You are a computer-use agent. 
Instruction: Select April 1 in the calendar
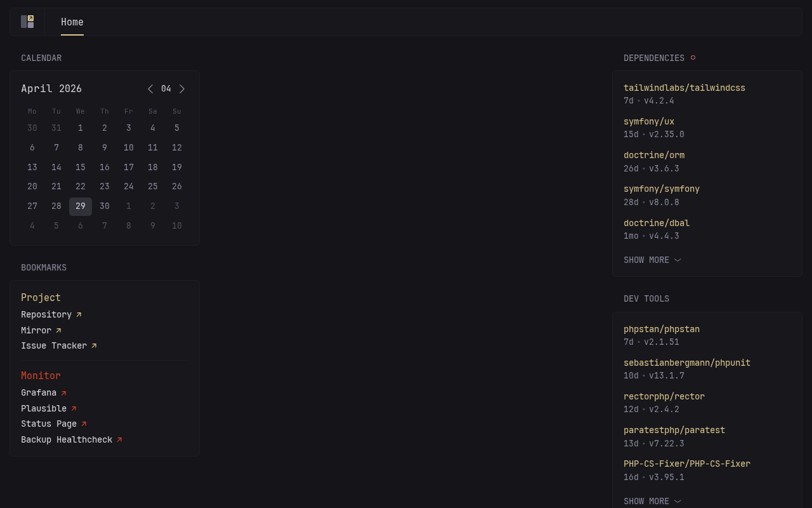tap(81, 128)
